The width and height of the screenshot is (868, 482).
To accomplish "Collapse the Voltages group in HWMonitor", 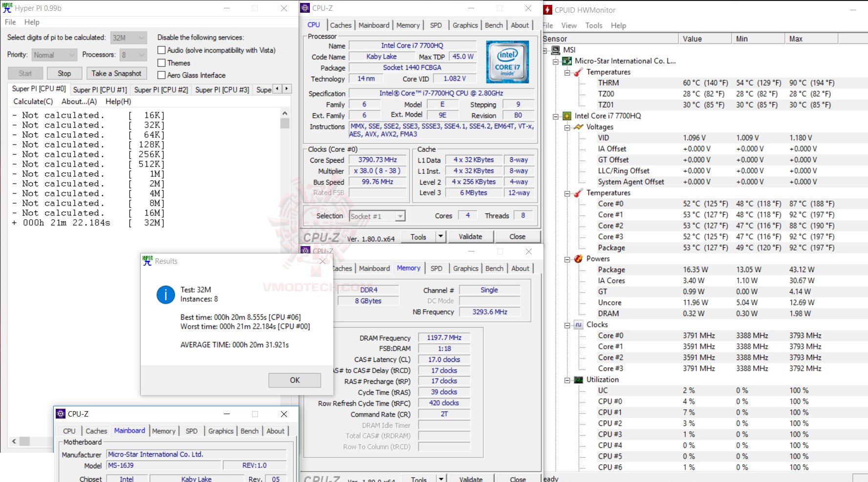I will pos(567,127).
